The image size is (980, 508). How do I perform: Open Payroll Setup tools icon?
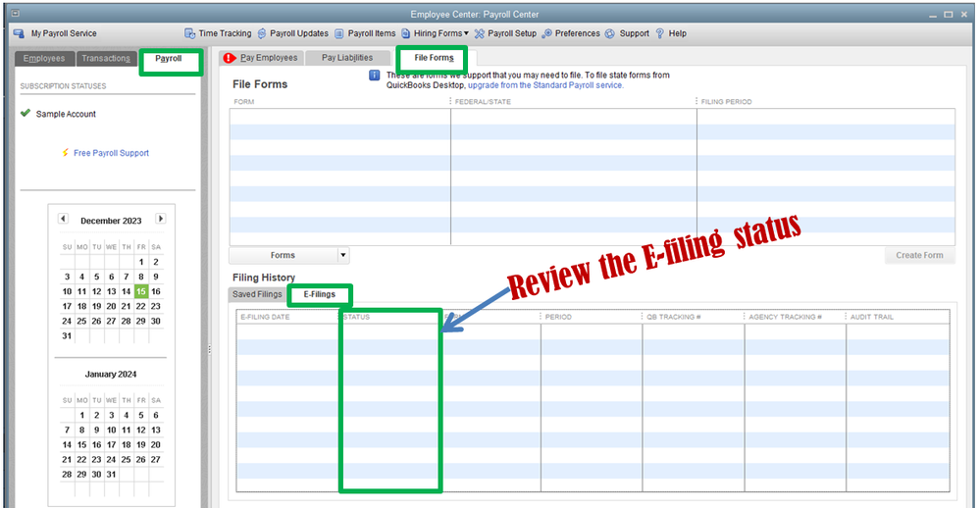[x=480, y=33]
